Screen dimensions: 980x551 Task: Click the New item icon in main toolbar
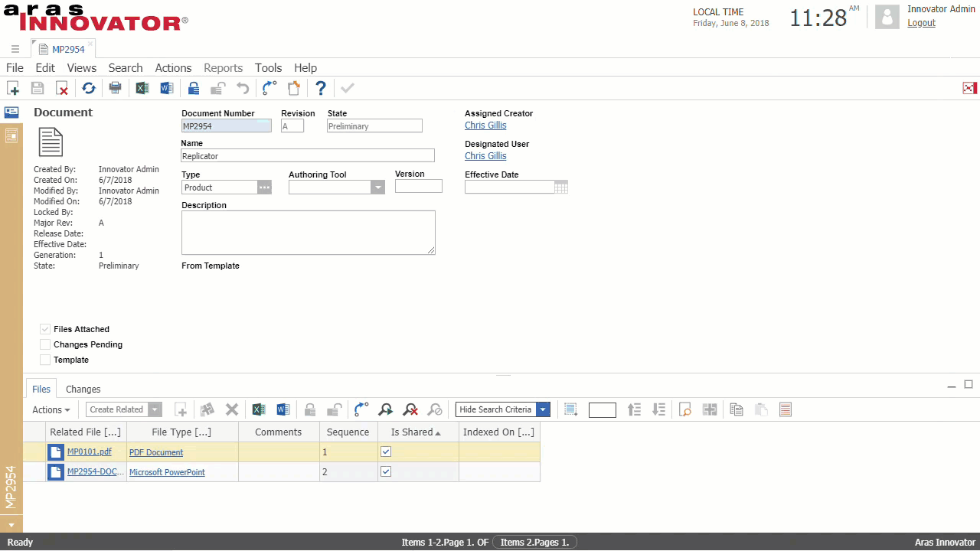click(x=13, y=88)
